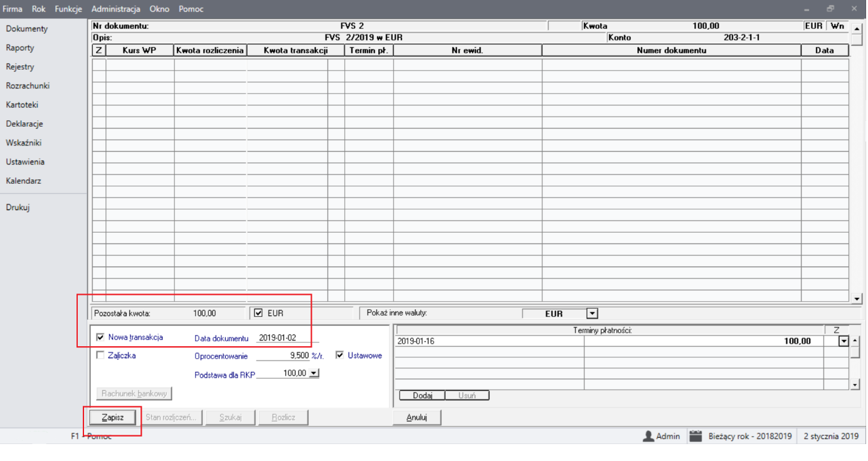Click the Rachunek bankowy button
The image size is (868, 461).
pos(134,393)
